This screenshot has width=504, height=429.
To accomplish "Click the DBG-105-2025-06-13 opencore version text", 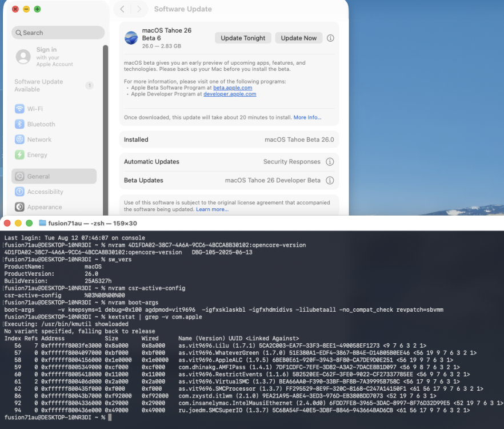I will (222, 252).
